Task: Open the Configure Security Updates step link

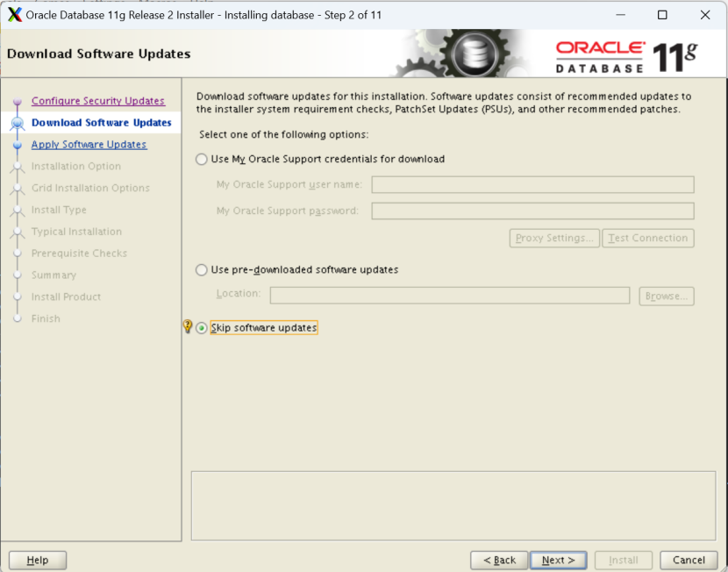Action: [x=98, y=100]
